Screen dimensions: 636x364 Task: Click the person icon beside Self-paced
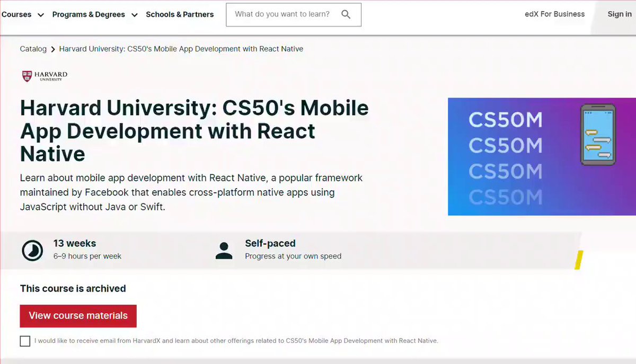[x=224, y=250]
